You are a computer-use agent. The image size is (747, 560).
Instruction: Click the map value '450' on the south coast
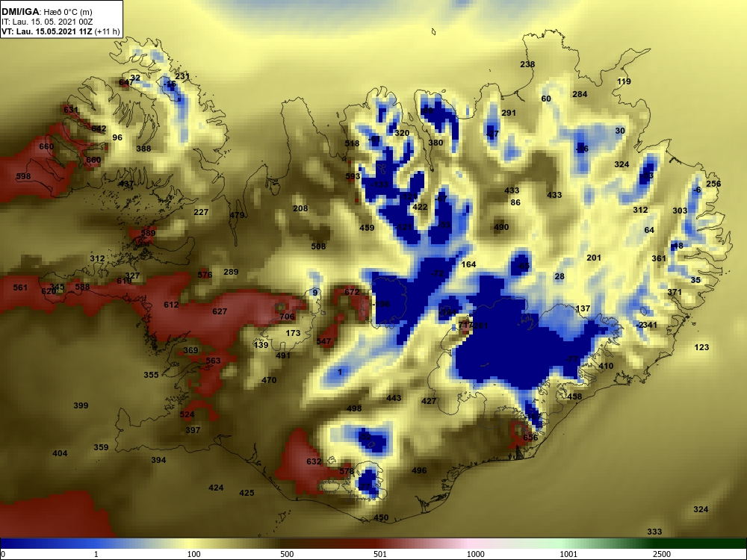pyautogui.click(x=381, y=517)
